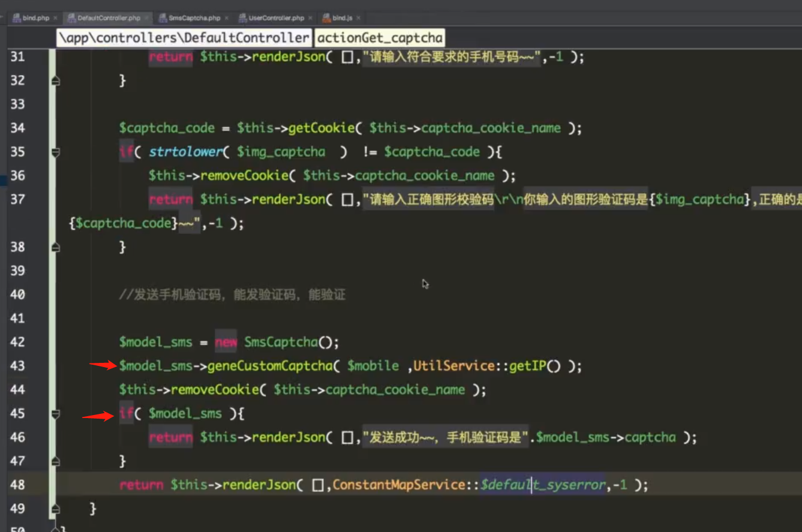Close the bind.php tab

55,19
